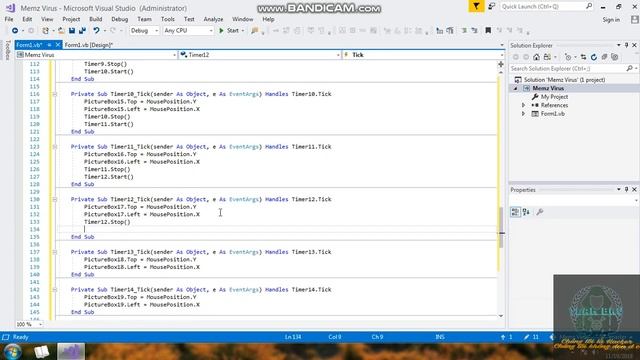Open the Edit menu
The image size is (640, 360).
(x=27, y=19)
